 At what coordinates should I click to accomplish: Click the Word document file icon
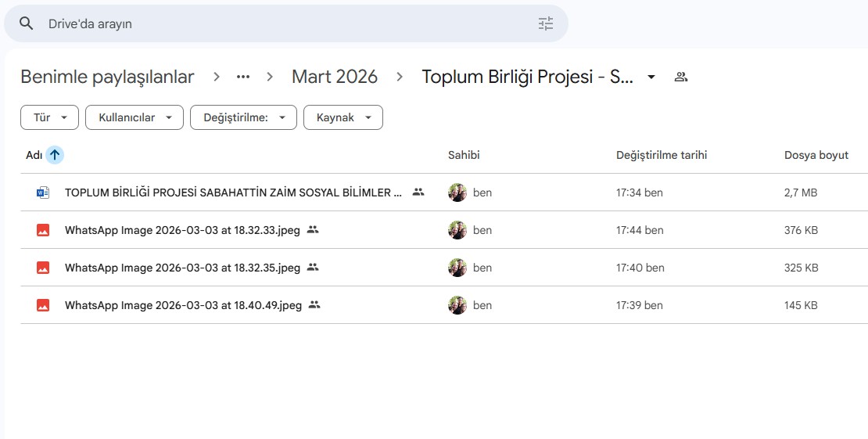coord(43,193)
